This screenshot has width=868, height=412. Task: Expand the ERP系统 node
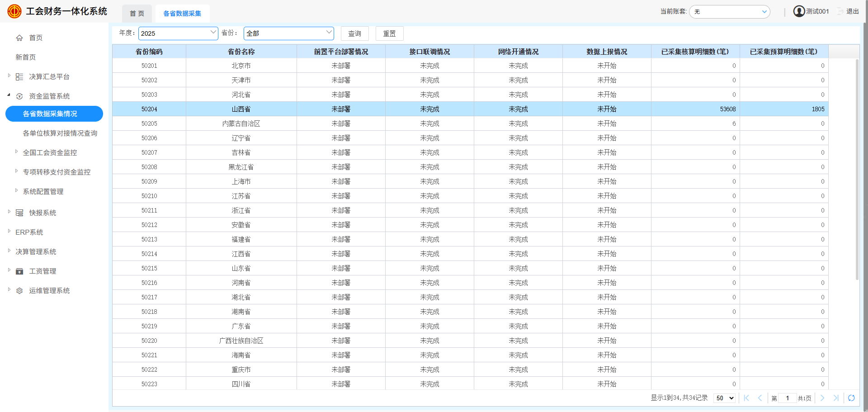[9, 231]
